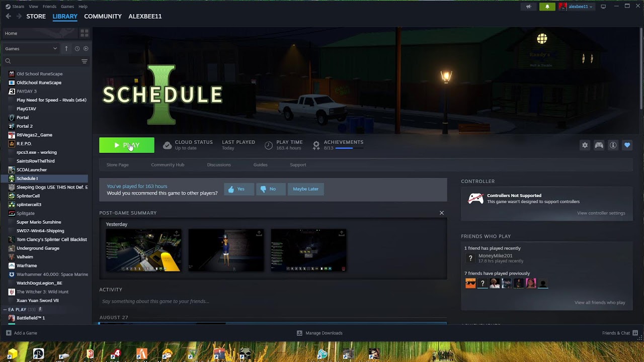Click the cloud status checkmark icon

167,145
